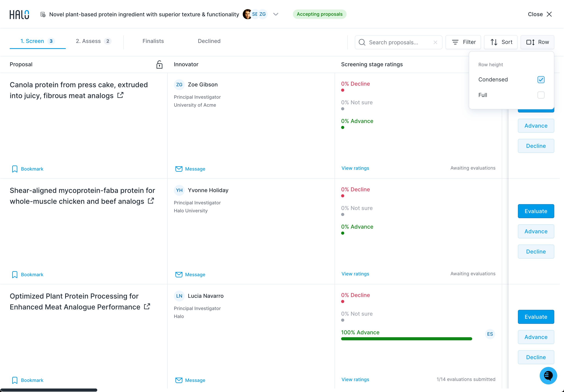Click the Zoe Gibson ZG avatar
The width and height of the screenshot is (564, 392).
coord(179,85)
